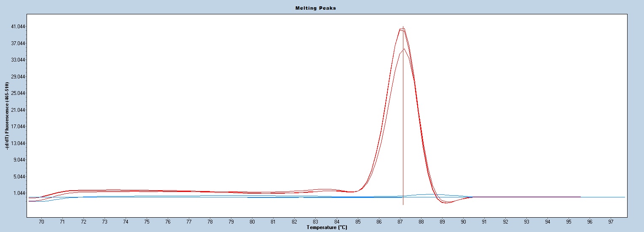Click the 75 tick on temperature axis
This screenshot has width=644, height=232.
pyautogui.click(x=147, y=221)
